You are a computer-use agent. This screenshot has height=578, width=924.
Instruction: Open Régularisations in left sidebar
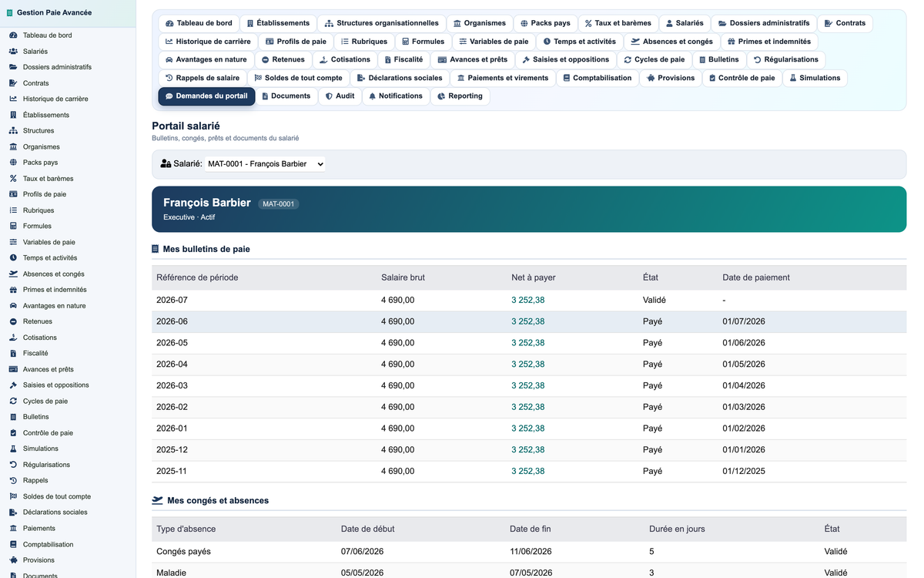pos(68,465)
